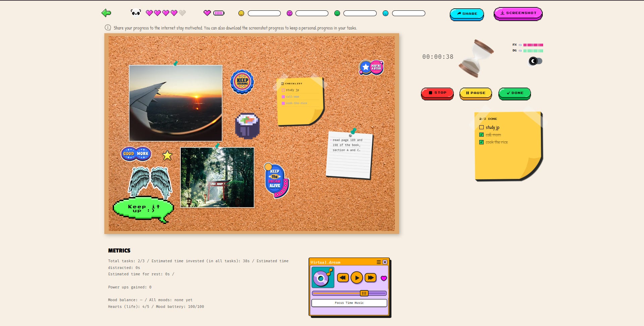Click the Share button
This screenshot has width=644, height=326.
[x=467, y=14]
